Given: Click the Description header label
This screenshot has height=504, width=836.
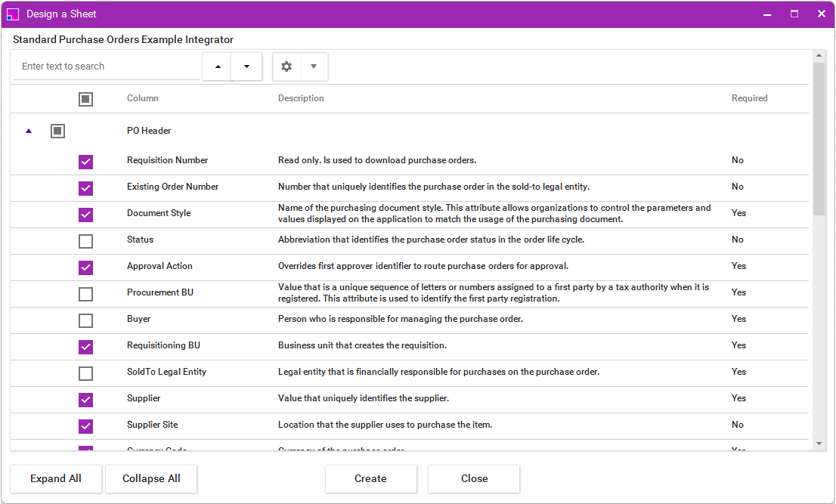Looking at the screenshot, I should click(301, 98).
